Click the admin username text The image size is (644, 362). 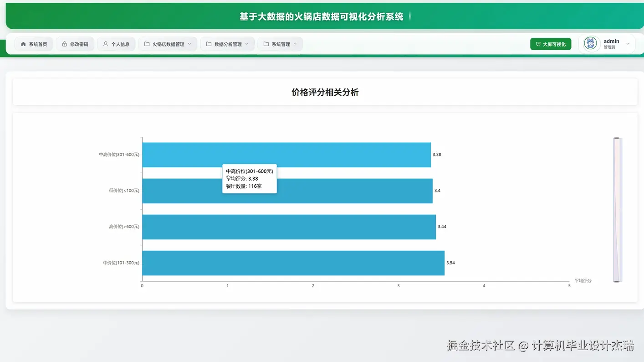coord(611,41)
